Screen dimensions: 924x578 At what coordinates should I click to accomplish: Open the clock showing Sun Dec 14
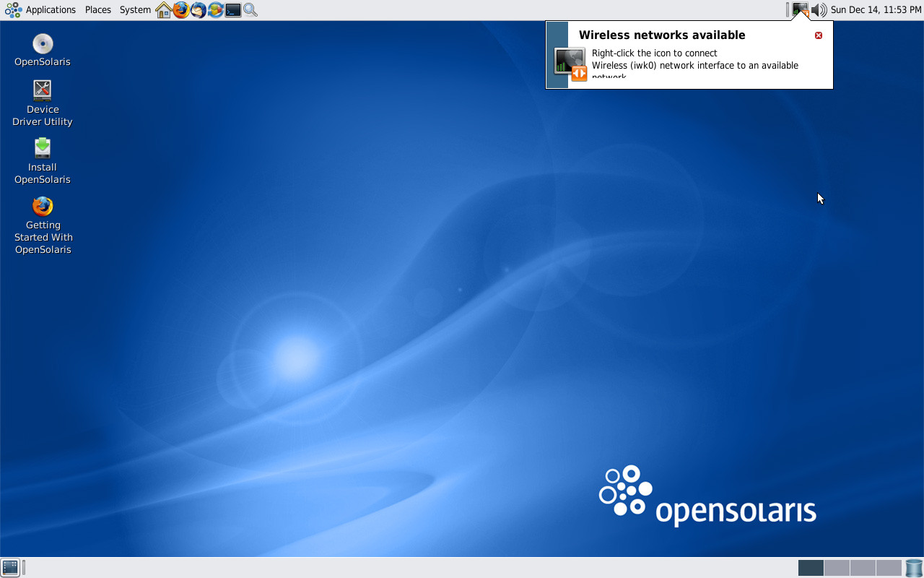[x=876, y=10]
